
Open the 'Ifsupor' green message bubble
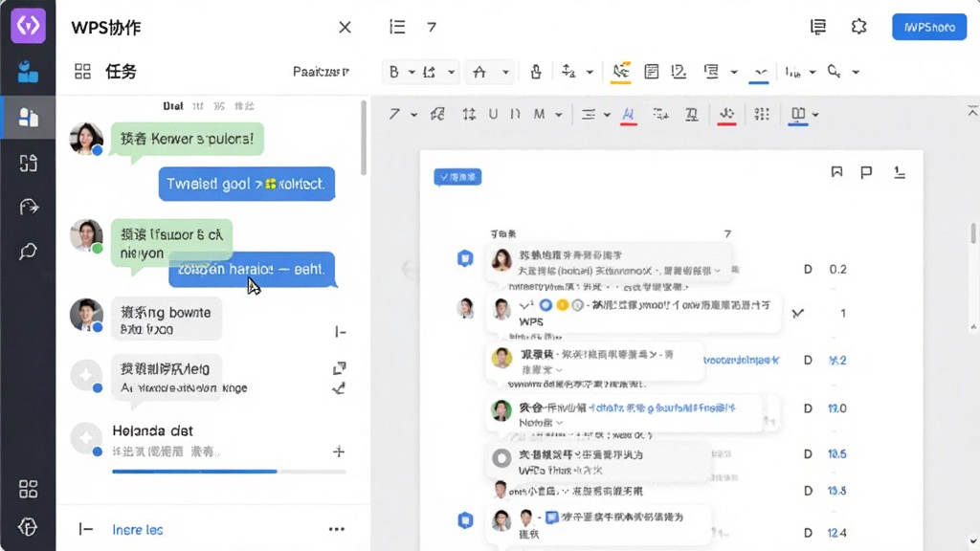pyautogui.click(x=172, y=244)
